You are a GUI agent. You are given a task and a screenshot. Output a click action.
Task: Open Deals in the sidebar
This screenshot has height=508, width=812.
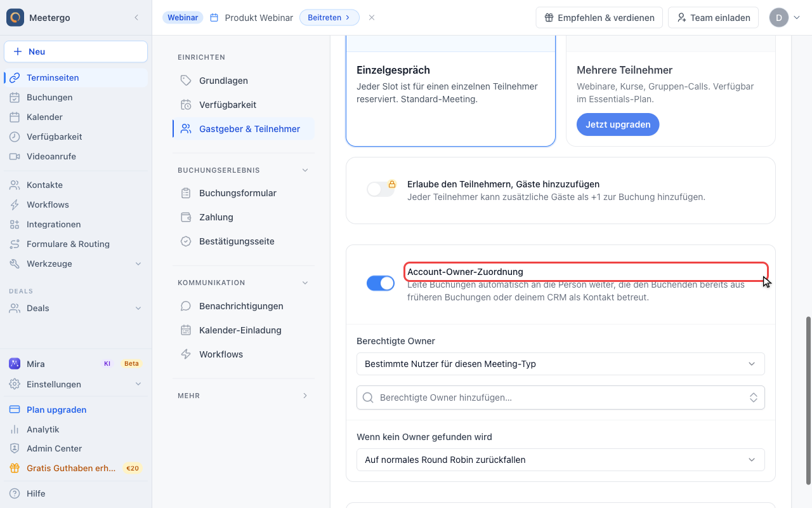point(75,308)
